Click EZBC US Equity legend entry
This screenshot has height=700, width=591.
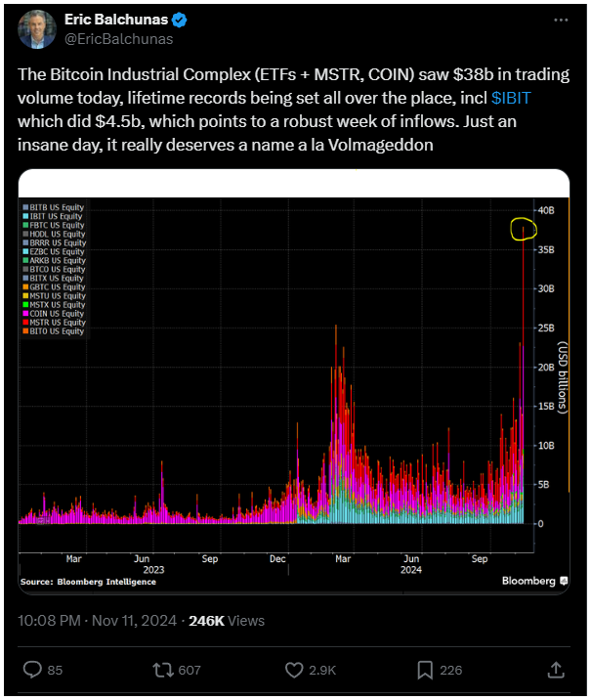coord(53,252)
